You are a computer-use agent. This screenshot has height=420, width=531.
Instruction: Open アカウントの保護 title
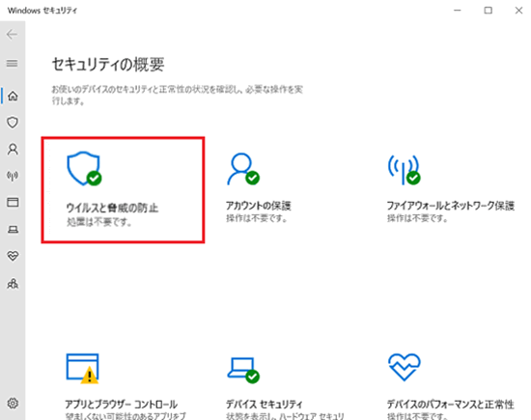tap(259, 206)
